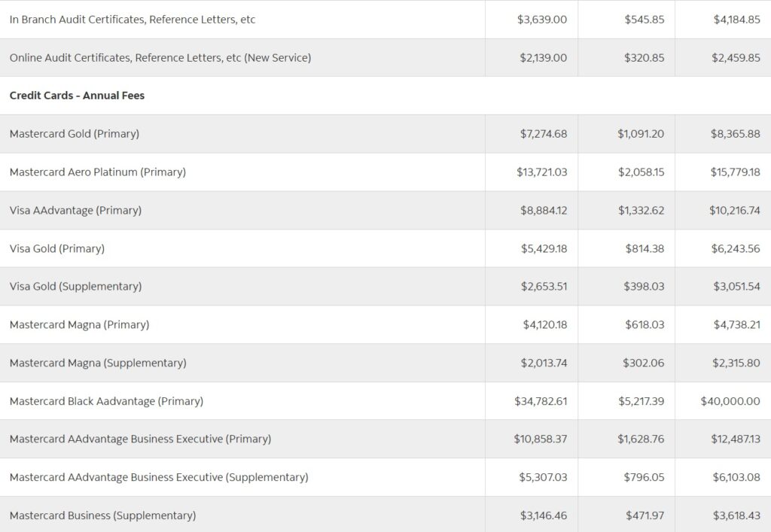Select Mastercard Black Aadvantage (Primary) label

(106, 401)
